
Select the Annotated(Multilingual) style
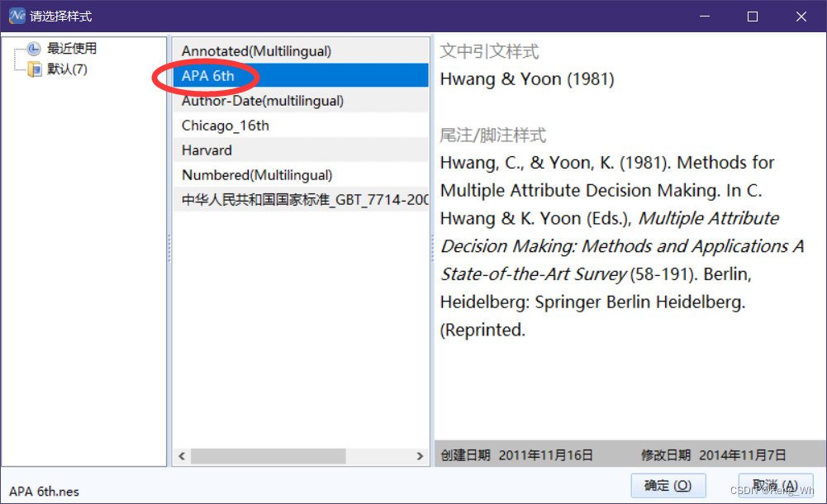301,51
